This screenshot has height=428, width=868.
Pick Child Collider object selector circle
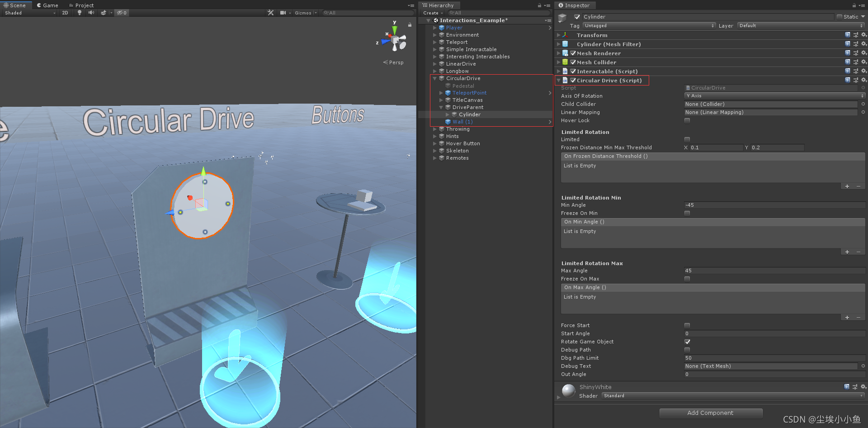(x=863, y=104)
